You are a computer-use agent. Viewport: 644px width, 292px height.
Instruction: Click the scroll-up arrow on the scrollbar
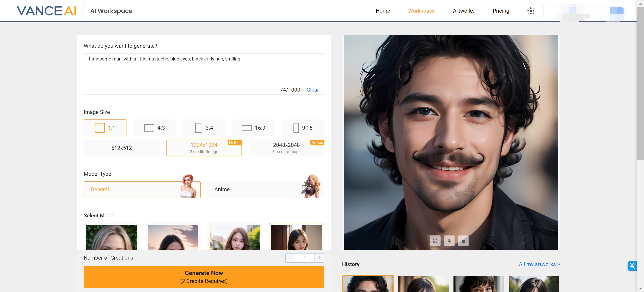(x=641, y=4)
